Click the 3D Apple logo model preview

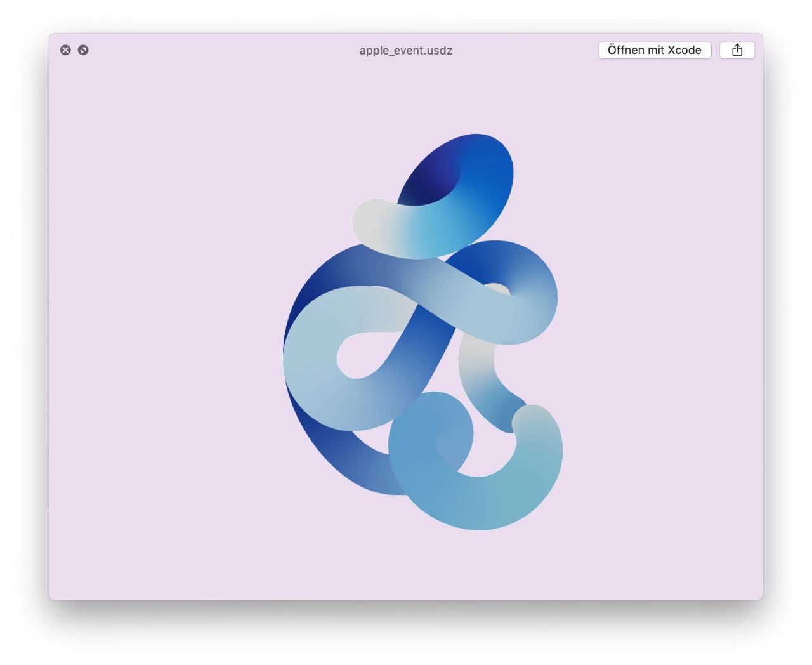point(422,331)
